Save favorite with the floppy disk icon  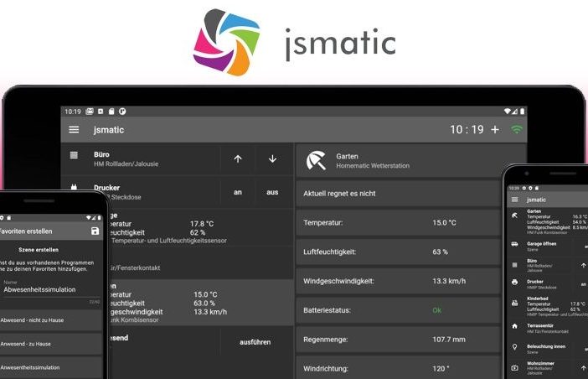point(95,231)
